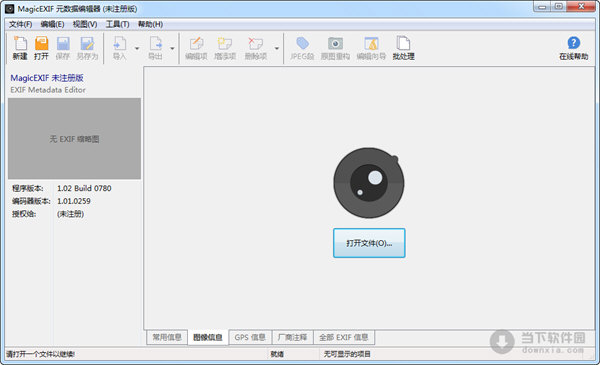Maximize the MagicEXIF window
This screenshot has height=365, width=600.
(559, 7)
